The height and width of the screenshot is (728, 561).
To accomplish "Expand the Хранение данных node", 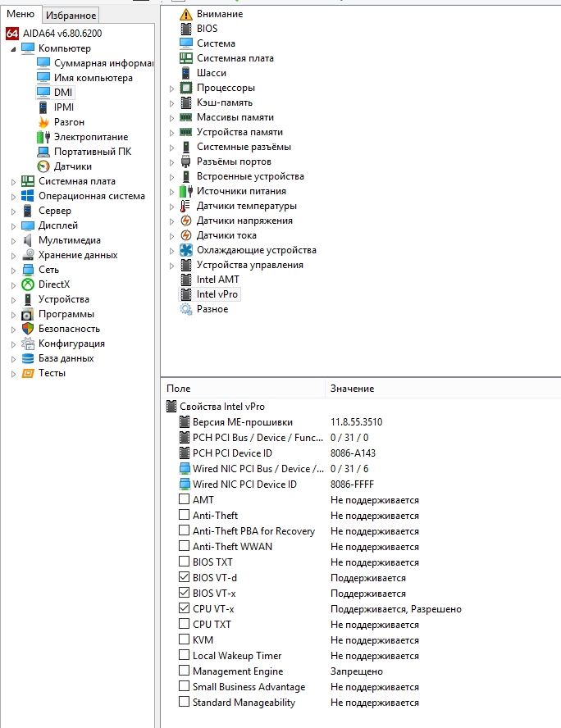I will [x=13, y=255].
